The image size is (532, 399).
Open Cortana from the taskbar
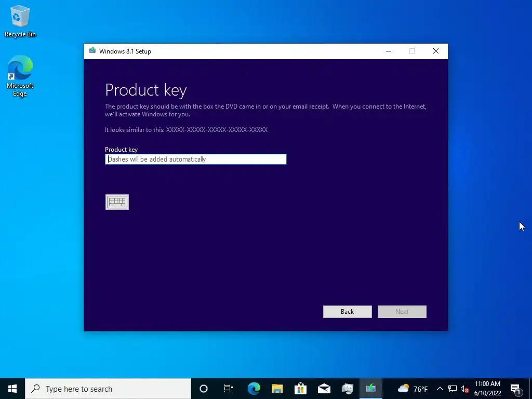click(204, 389)
